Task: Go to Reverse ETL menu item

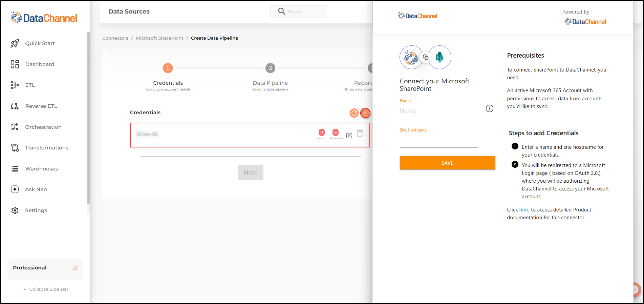Action: point(41,106)
